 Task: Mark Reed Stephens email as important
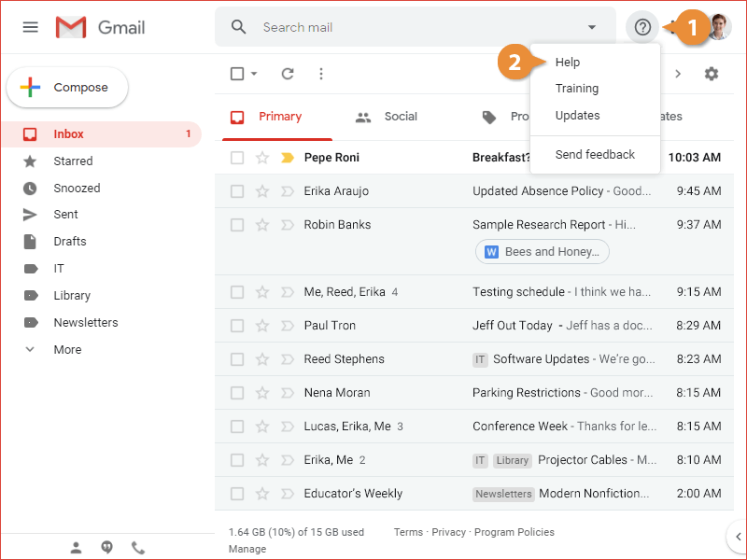[x=288, y=359]
